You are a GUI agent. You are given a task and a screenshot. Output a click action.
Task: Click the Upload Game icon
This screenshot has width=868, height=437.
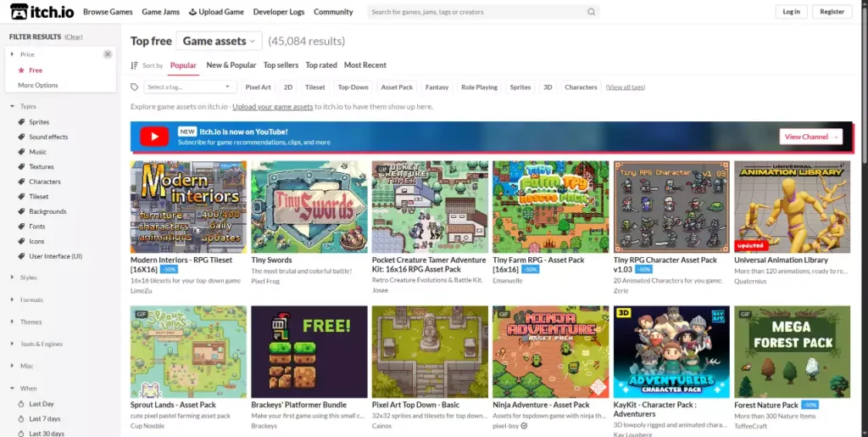click(192, 12)
